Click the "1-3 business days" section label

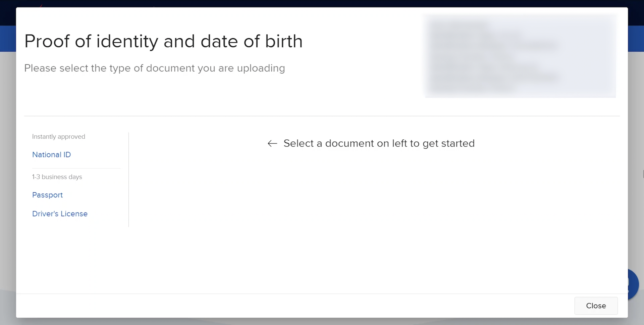click(x=57, y=177)
